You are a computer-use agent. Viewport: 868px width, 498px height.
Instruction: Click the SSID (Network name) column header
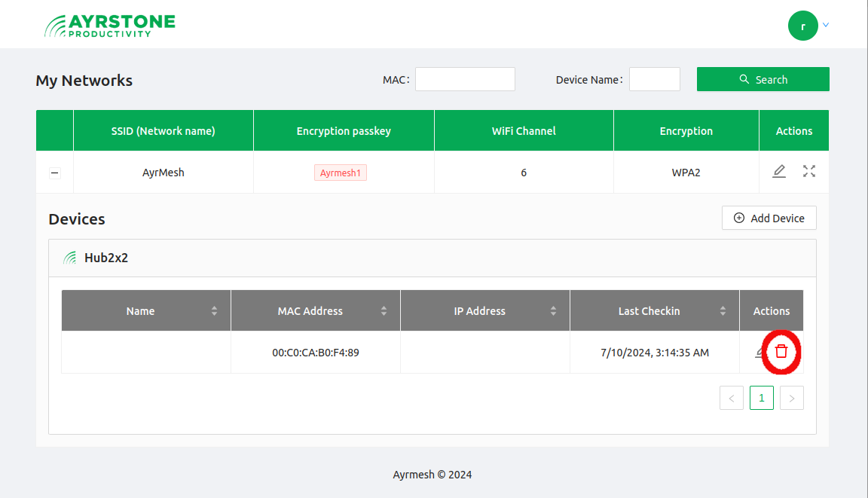pos(164,130)
